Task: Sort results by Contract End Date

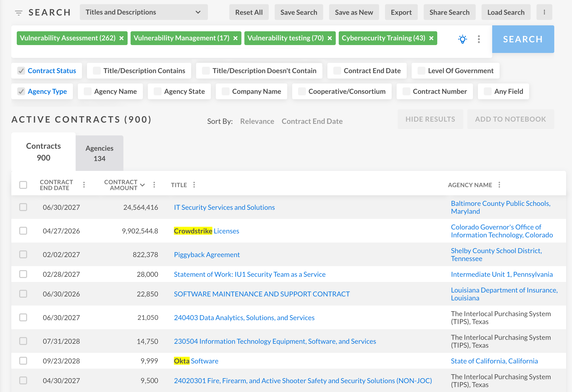Action: point(312,121)
